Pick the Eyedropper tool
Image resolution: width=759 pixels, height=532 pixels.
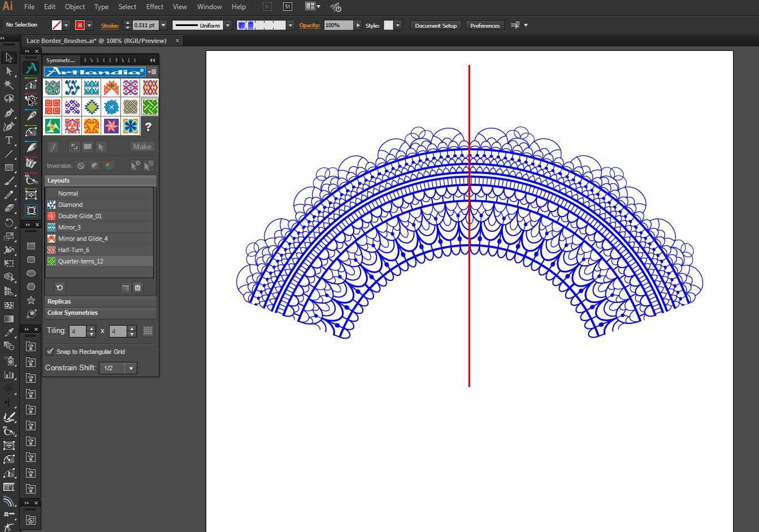pos(9,332)
